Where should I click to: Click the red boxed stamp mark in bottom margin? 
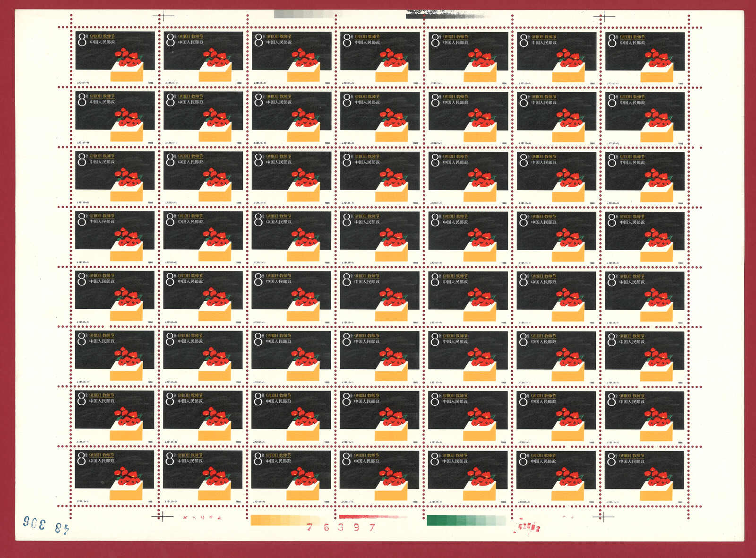click(x=526, y=527)
